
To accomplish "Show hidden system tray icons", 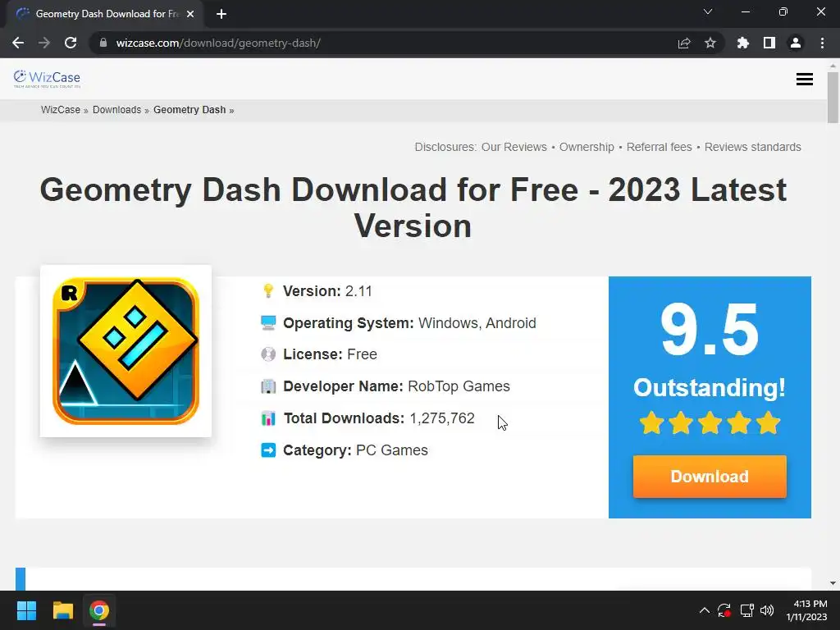I will [x=705, y=610].
